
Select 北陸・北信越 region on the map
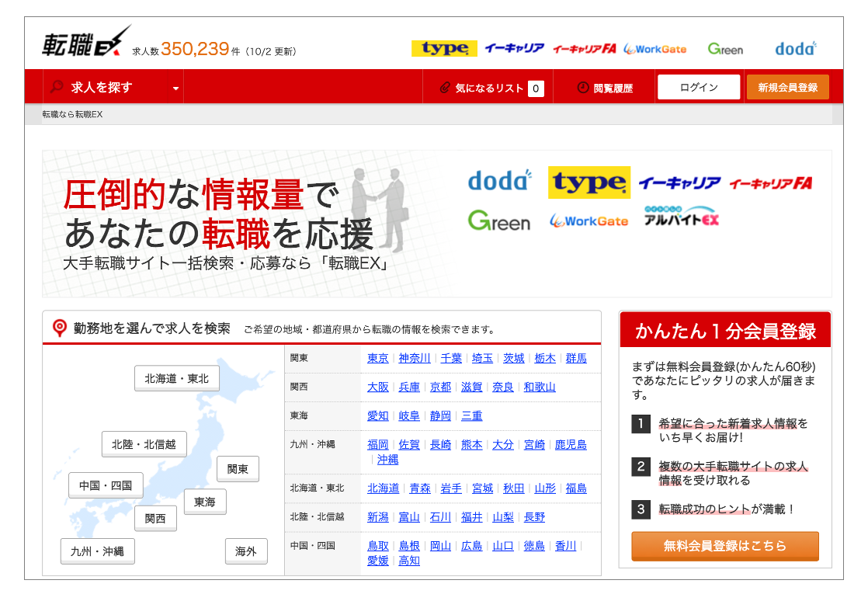pyautogui.click(x=144, y=444)
